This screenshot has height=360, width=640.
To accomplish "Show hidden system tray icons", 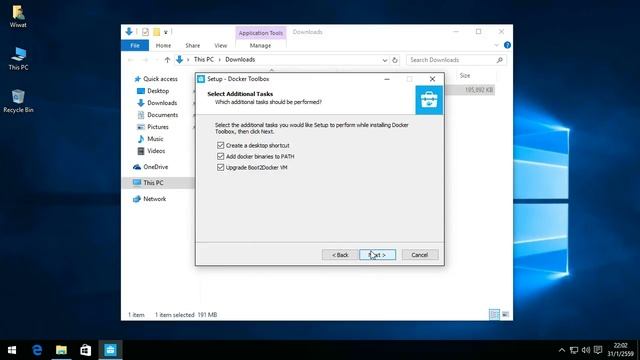I will click(x=562, y=350).
